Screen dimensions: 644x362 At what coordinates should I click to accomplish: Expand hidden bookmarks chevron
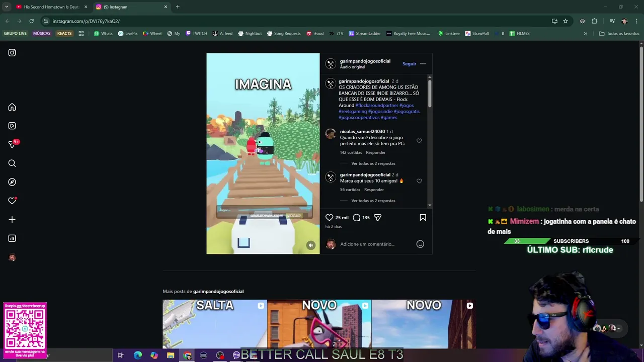(x=585, y=34)
